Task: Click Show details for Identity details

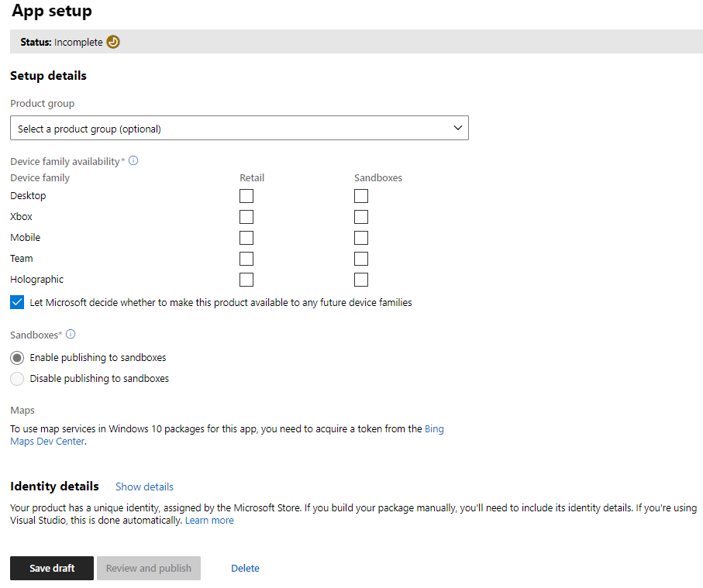Action: 144,487
